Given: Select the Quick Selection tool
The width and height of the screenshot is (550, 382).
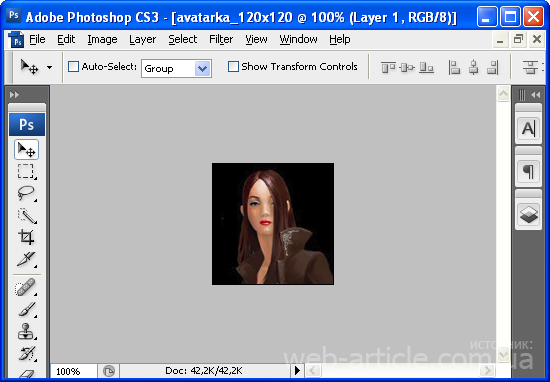Looking at the screenshot, I should (x=26, y=215).
